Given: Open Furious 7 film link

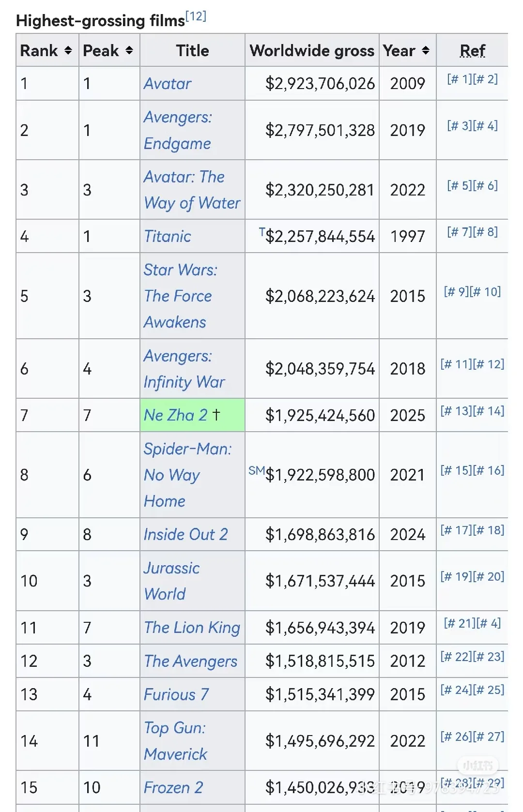Looking at the screenshot, I should [x=176, y=694].
